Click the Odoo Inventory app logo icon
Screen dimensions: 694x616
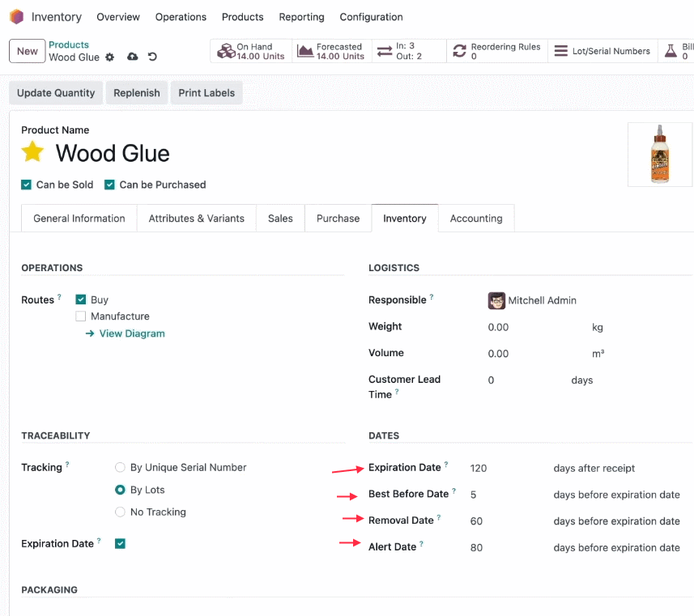[16, 17]
